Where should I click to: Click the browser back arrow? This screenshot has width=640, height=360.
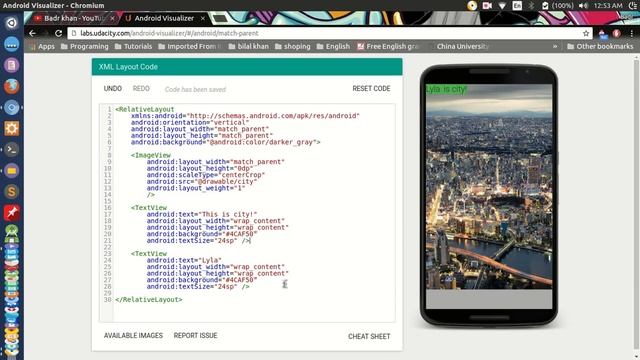pyautogui.click(x=33, y=33)
